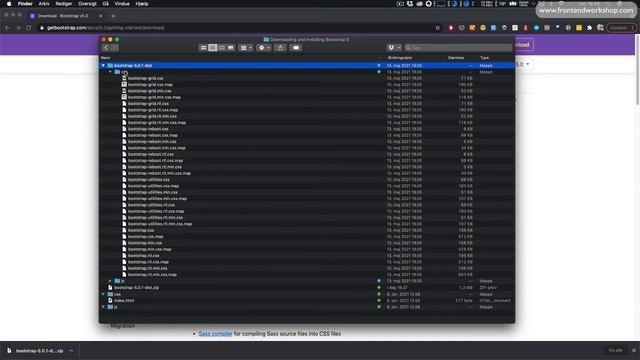The width and height of the screenshot is (640, 360).
Task: Close the browser downloads bar
Action: [633, 350]
